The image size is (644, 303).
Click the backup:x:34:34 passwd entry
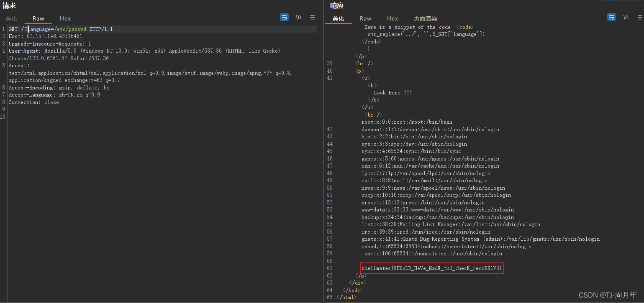click(x=438, y=217)
